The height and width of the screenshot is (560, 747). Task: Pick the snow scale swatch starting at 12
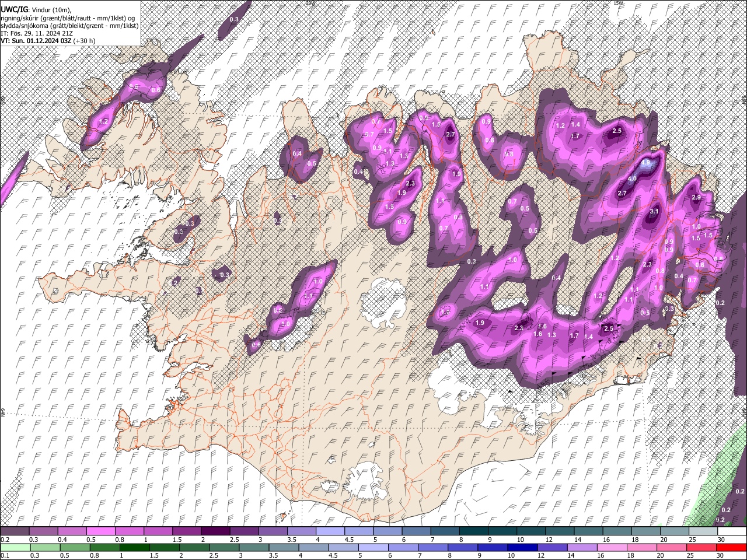coord(560,531)
